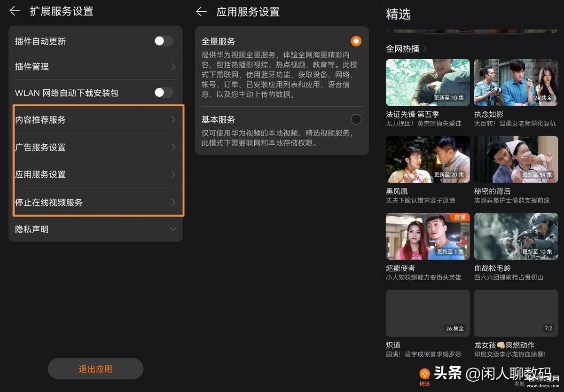
Task: Select the 基本服务 radio button
Action: (x=356, y=119)
